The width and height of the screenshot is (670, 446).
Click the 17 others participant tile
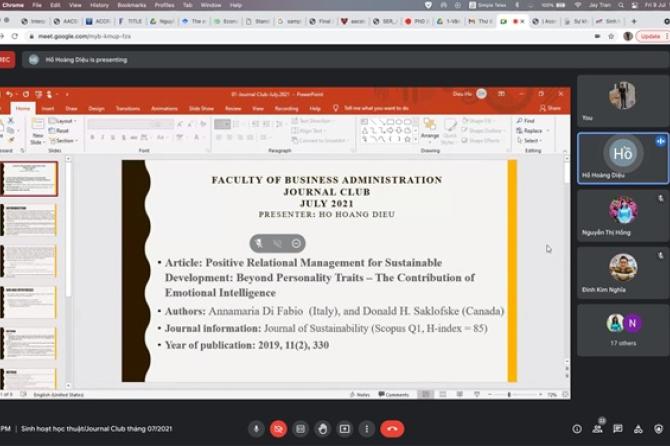click(x=623, y=329)
